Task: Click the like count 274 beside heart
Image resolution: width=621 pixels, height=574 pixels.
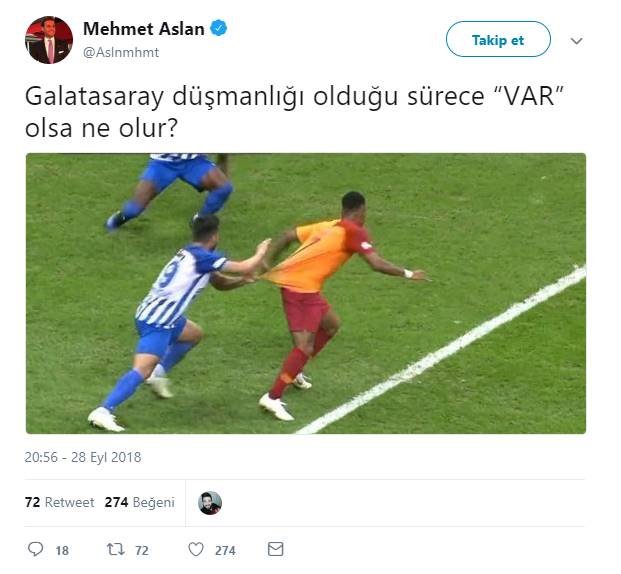Action: tap(225, 550)
